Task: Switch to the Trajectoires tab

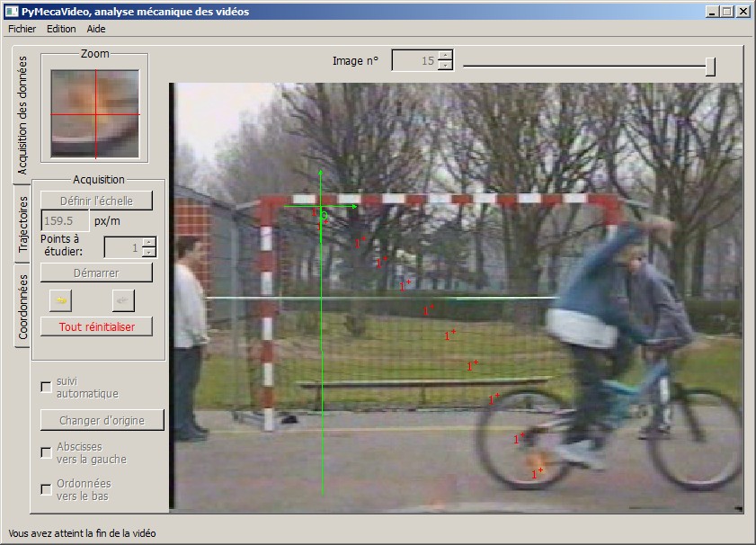Action: coord(23,223)
